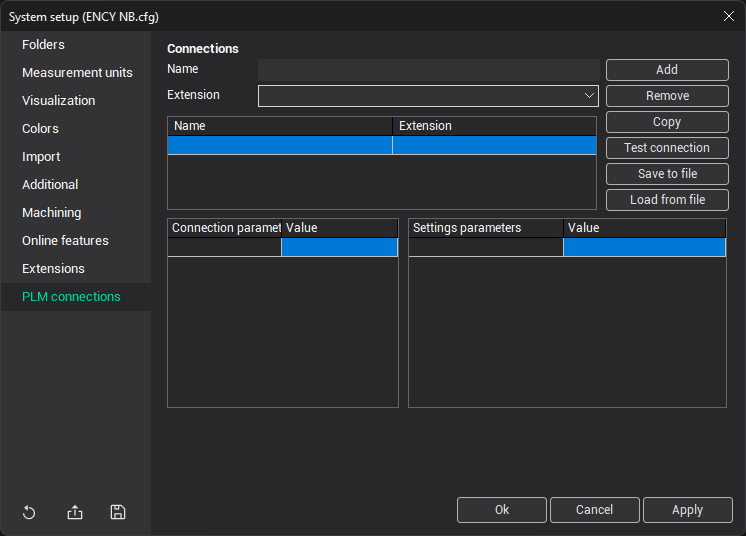Image resolution: width=746 pixels, height=536 pixels.
Task: Select the Visualization section
Action: click(59, 101)
